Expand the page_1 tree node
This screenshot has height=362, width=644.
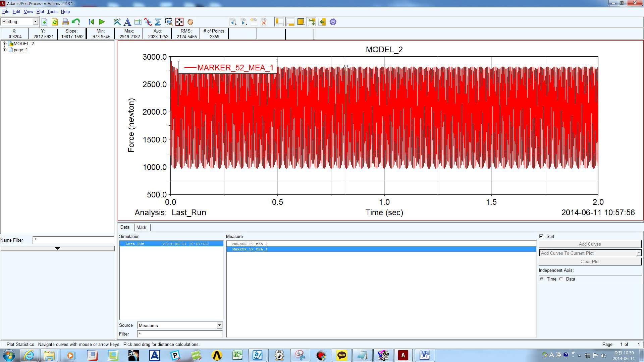click(x=5, y=50)
